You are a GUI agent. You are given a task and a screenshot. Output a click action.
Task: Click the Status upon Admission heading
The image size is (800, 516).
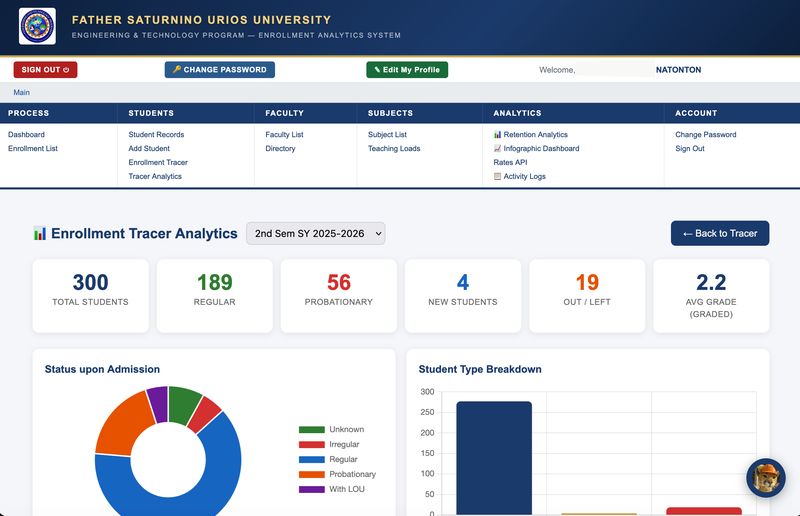pos(102,369)
